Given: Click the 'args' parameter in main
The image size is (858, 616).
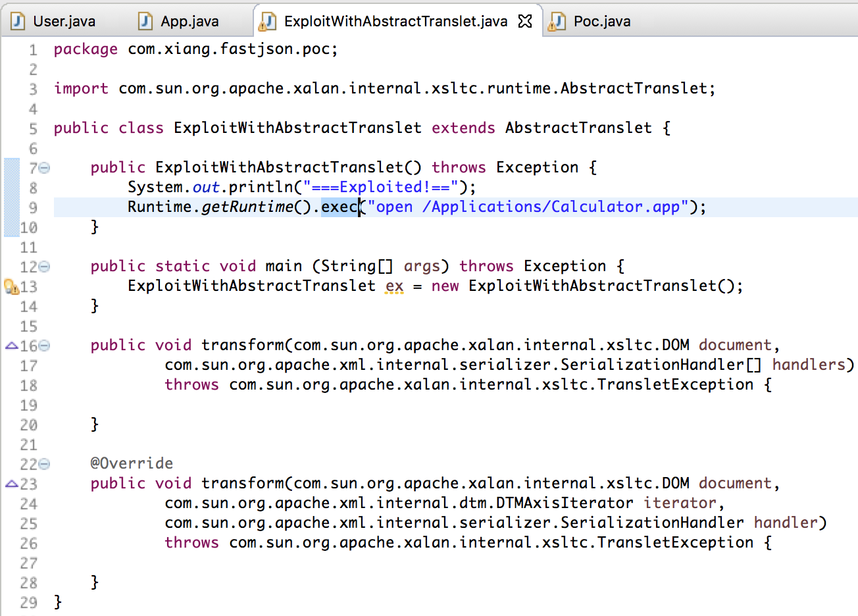Looking at the screenshot, I should (422, 267).
